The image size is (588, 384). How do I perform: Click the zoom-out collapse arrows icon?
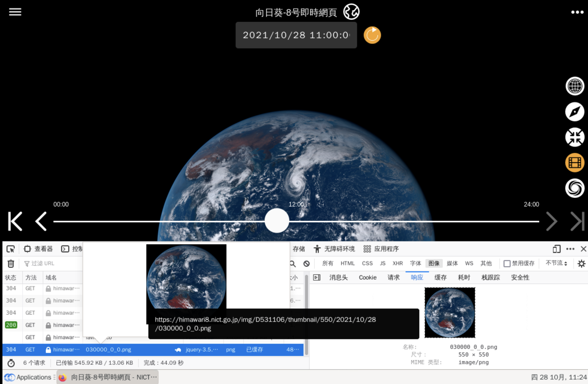[x=575, y=137]
